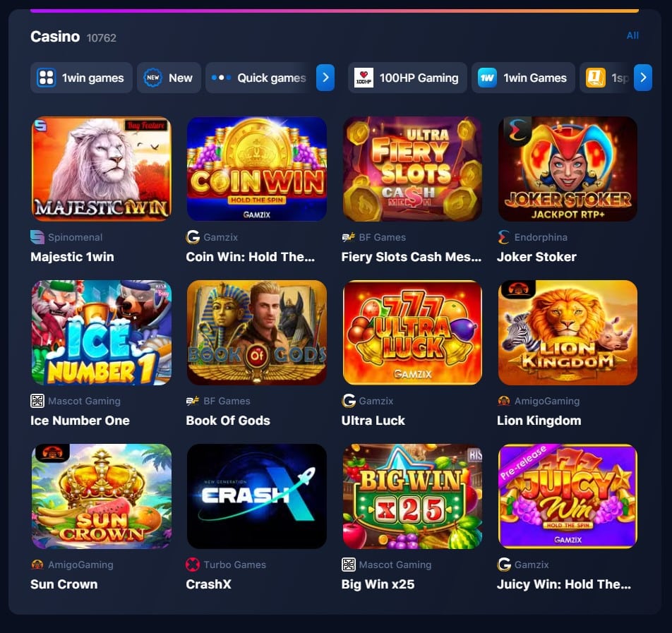Click the BF Games icon under Book Of Gods
The image size is (672, 633).
[x=193, y=401]
